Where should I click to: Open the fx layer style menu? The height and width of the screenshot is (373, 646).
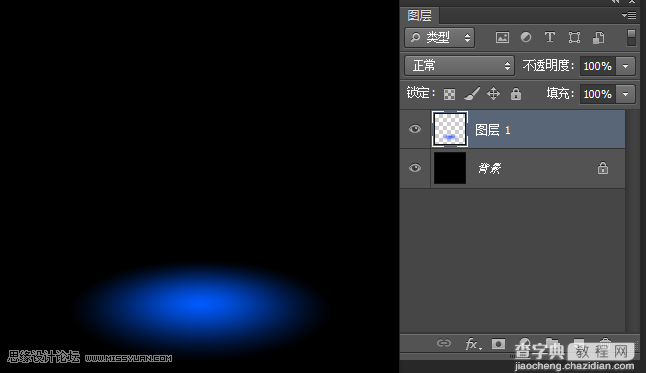(x=473, y=343)
